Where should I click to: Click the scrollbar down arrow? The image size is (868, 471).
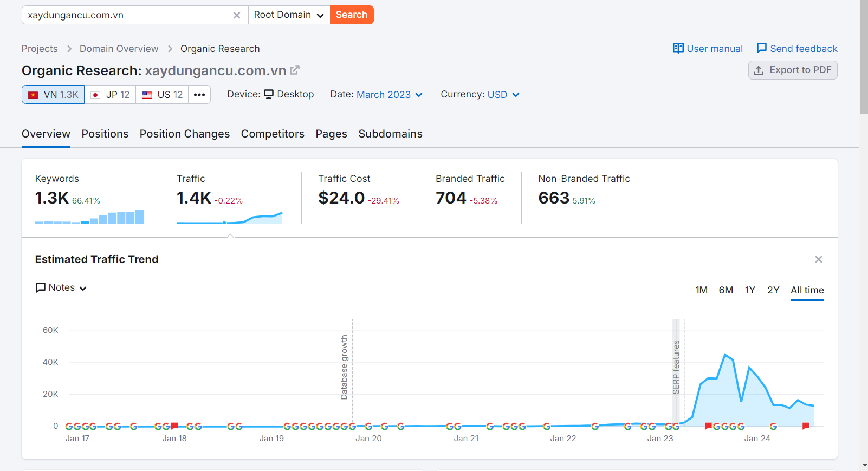click(x=864, y=466)
